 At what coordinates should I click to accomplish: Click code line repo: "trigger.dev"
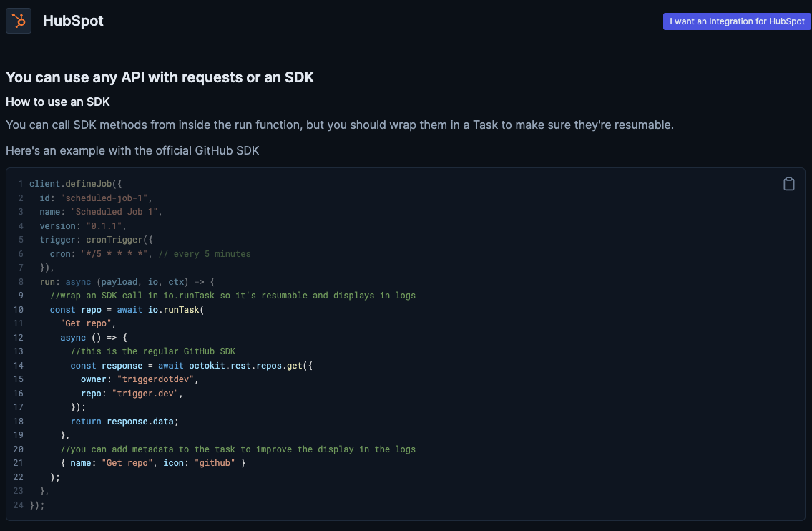pos(132,394)
